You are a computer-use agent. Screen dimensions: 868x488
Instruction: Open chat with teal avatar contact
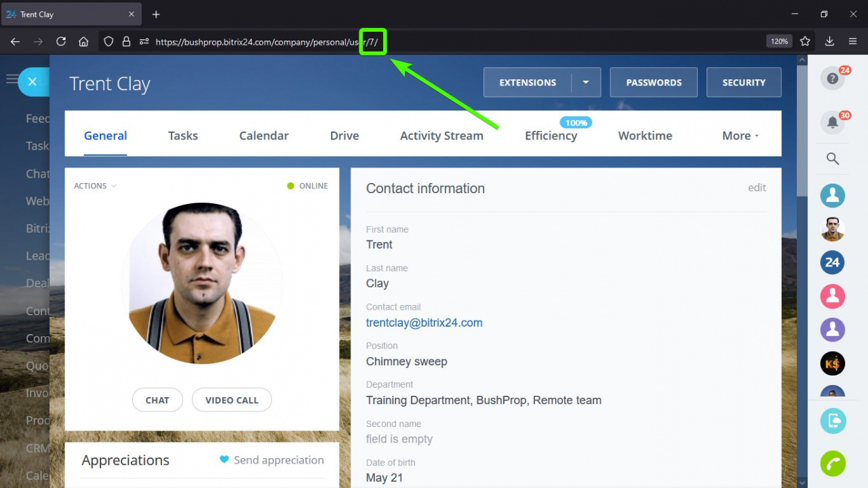(833, 196)
